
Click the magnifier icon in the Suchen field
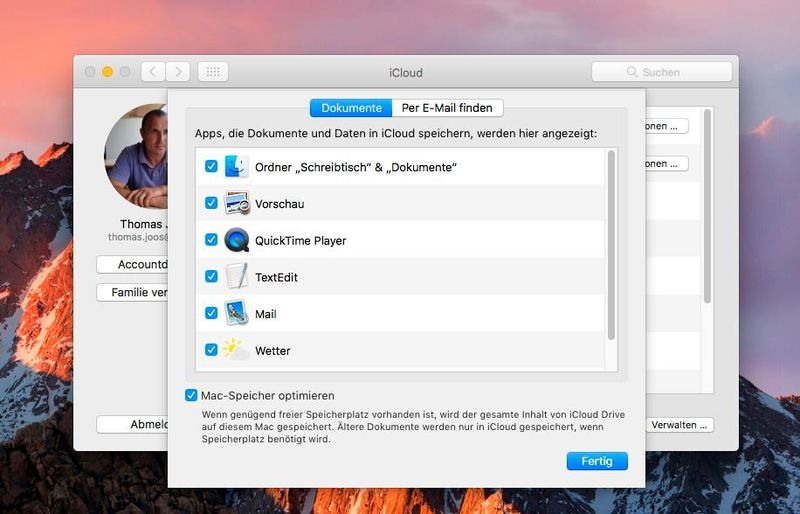(632, 72)
